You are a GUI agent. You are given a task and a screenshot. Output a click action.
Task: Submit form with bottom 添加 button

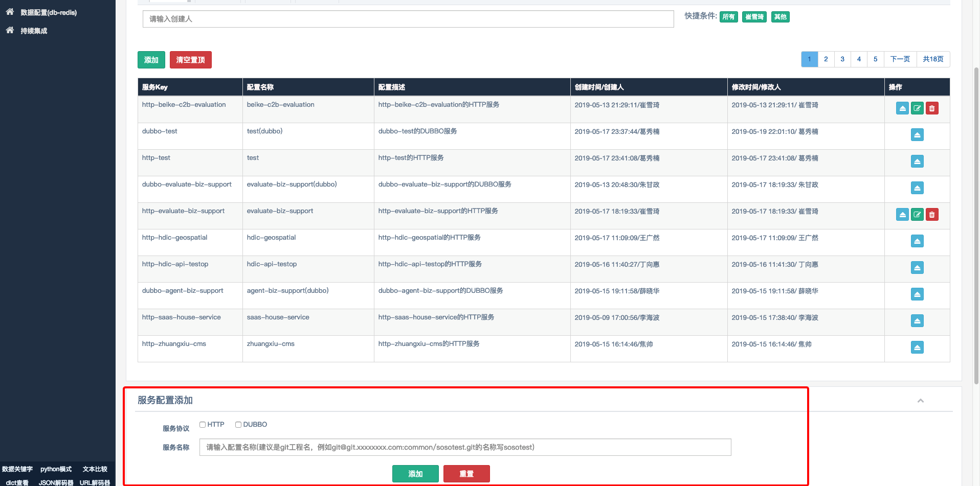[x=415, y=474]
